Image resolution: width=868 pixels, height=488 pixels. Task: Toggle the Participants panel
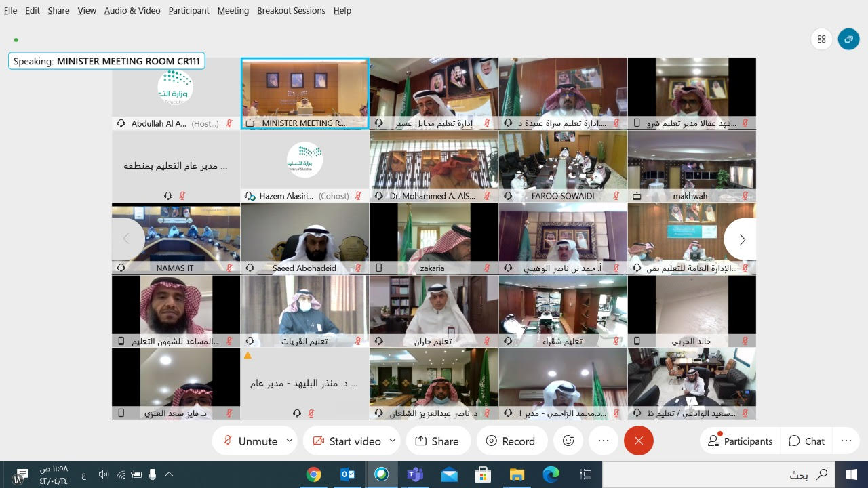(x=740, y=441)
